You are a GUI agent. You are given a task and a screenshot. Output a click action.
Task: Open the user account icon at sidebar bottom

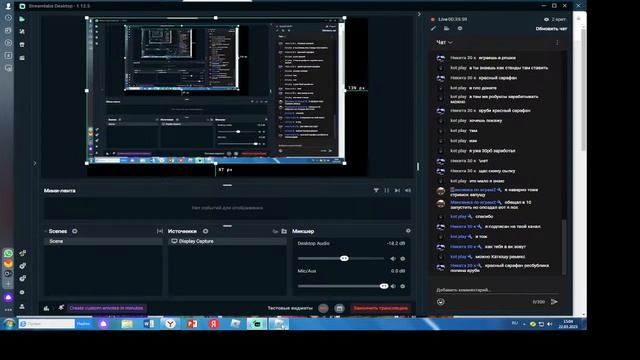click(22, 306)
